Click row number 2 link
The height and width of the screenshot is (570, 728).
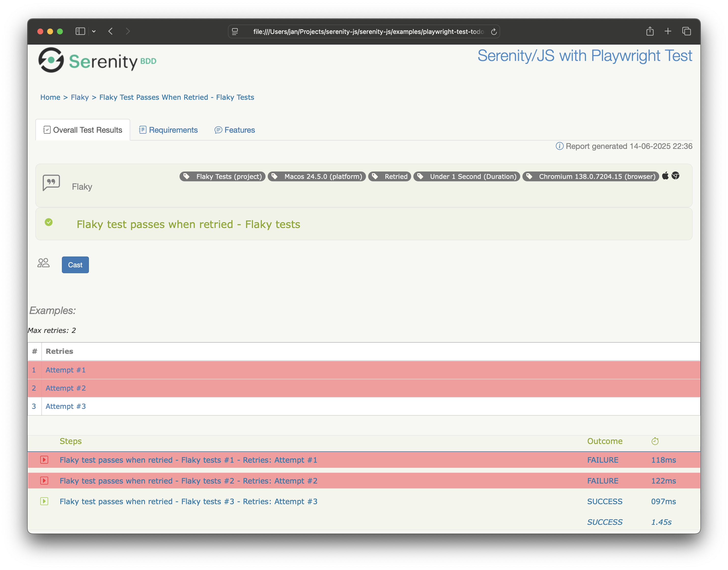34,388
